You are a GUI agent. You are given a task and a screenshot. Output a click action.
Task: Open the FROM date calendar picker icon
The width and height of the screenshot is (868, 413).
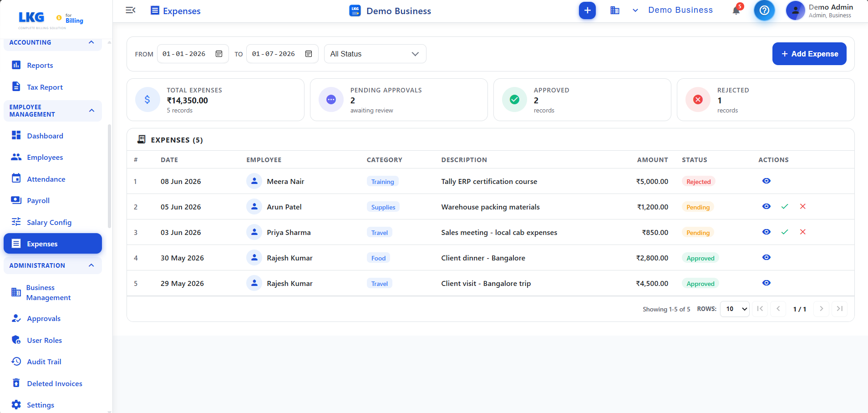[x=219, y=54]
